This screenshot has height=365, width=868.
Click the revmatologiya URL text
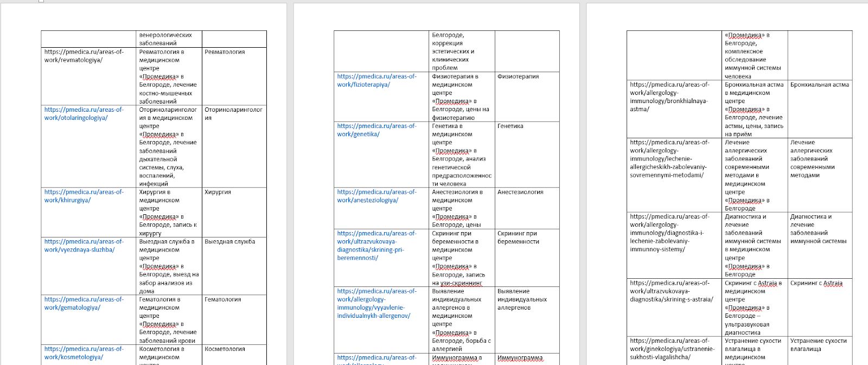pyautogui.click(x=84, y=56)
